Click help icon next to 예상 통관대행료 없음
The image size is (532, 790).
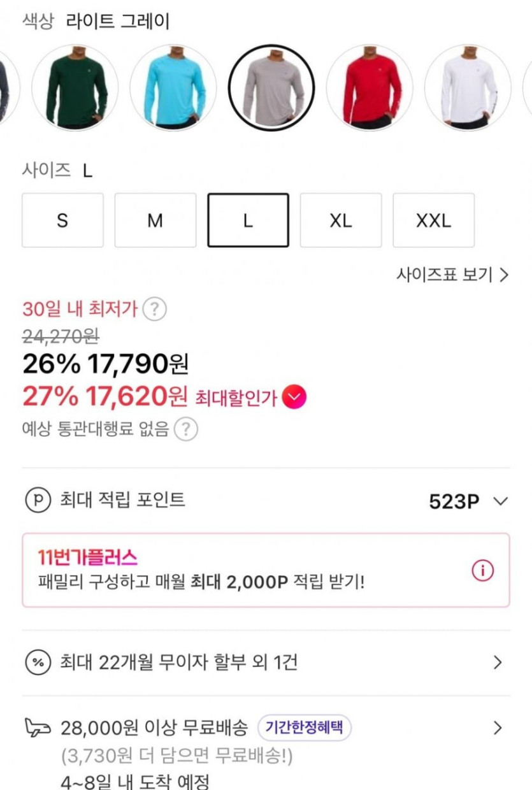(x=185, y=429)
